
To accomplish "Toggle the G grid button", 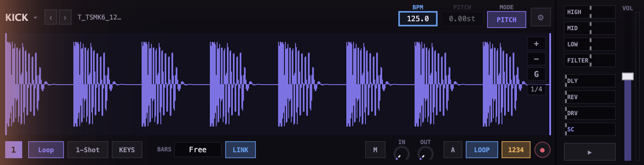I will pos(537,74).
